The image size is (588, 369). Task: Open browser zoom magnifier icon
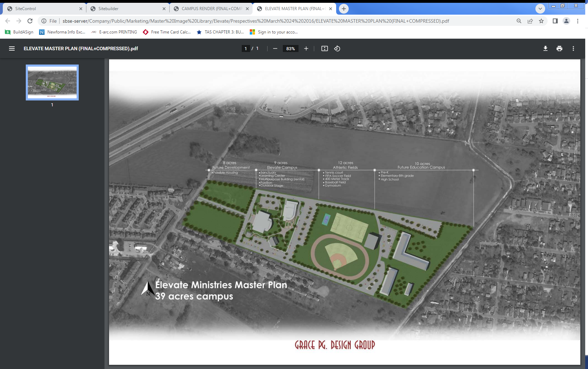(x=519, y=21)
